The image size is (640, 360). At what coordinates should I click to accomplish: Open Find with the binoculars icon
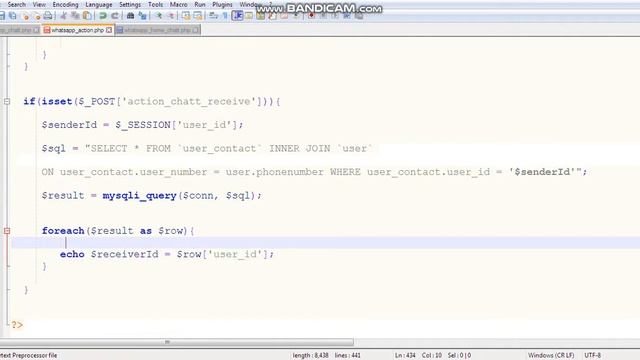pyautogui.click(x=130, y=16)
